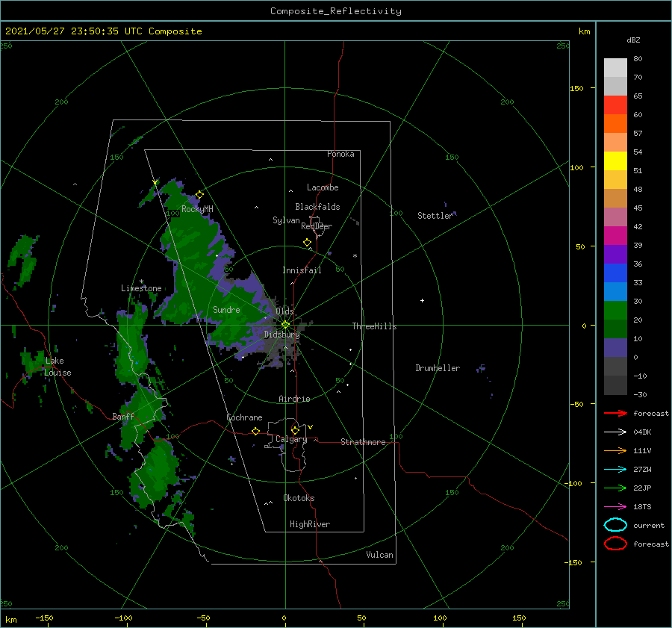The image size is (672, 628).
Task: Click the Lake Louise label
Action: [x=57, y=367]
